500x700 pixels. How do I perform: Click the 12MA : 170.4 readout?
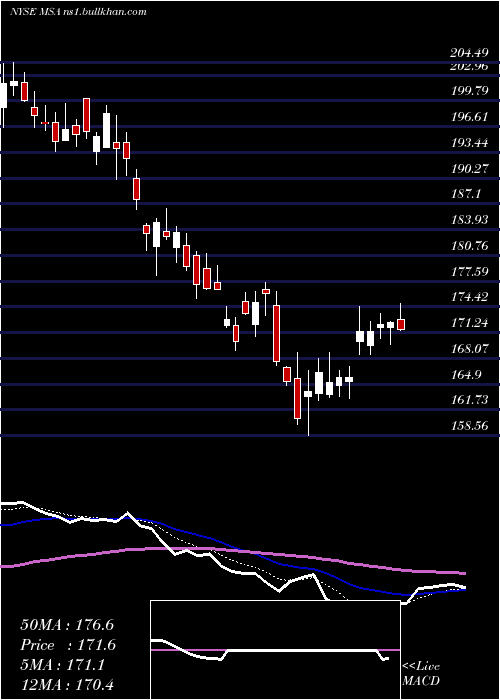pos(69,685)
